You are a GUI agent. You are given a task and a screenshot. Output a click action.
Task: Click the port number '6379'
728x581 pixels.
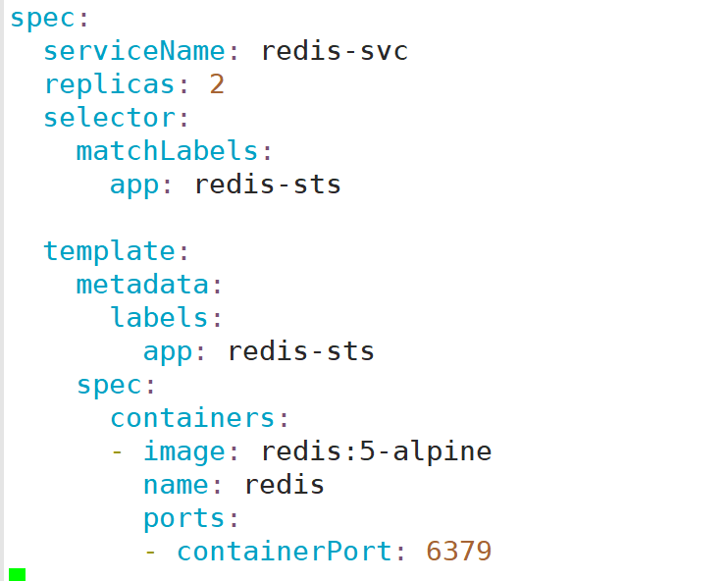click(459, 552)
